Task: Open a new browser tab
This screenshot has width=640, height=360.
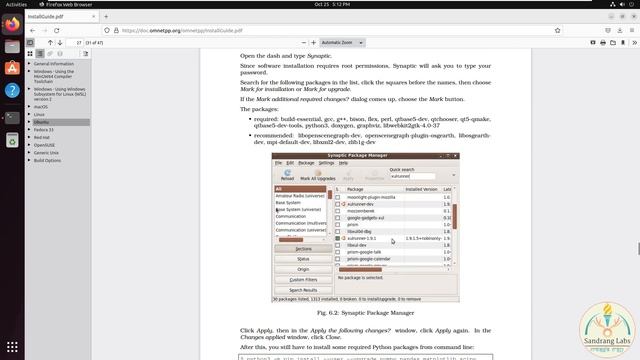Action: point(106,17)
